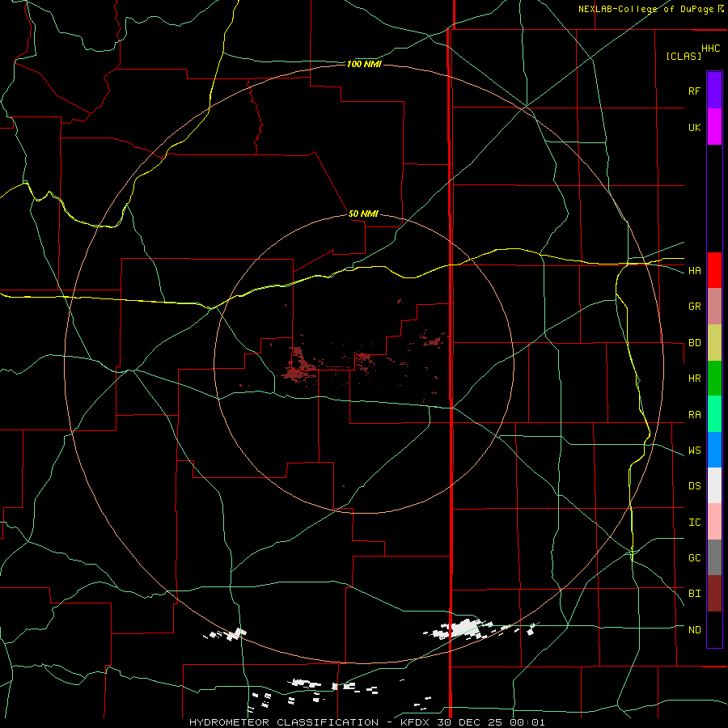This screenshot has width=728, height=728.
Task: Click the HA legend label
Action: [x=694, y=270]
